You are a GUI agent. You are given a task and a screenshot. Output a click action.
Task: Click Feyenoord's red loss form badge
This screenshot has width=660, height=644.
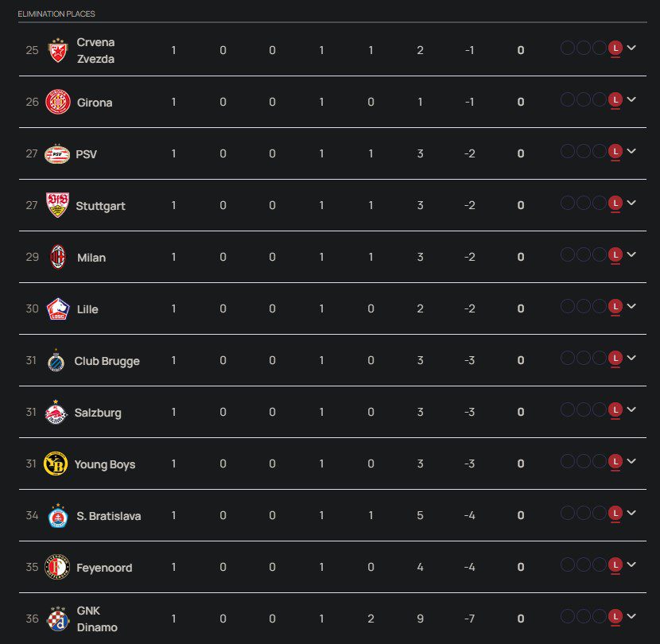pyautogui.click(x=615, y=565)
